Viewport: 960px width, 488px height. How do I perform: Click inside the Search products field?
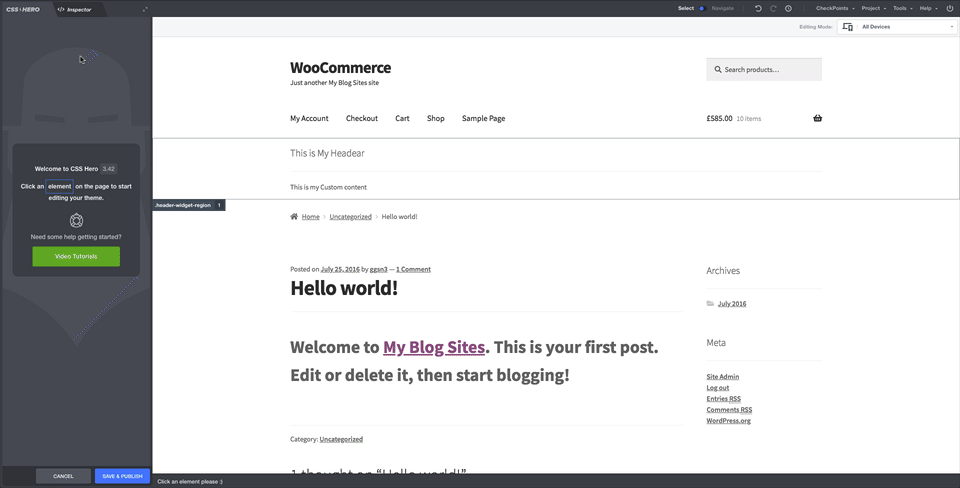[764, 70]
